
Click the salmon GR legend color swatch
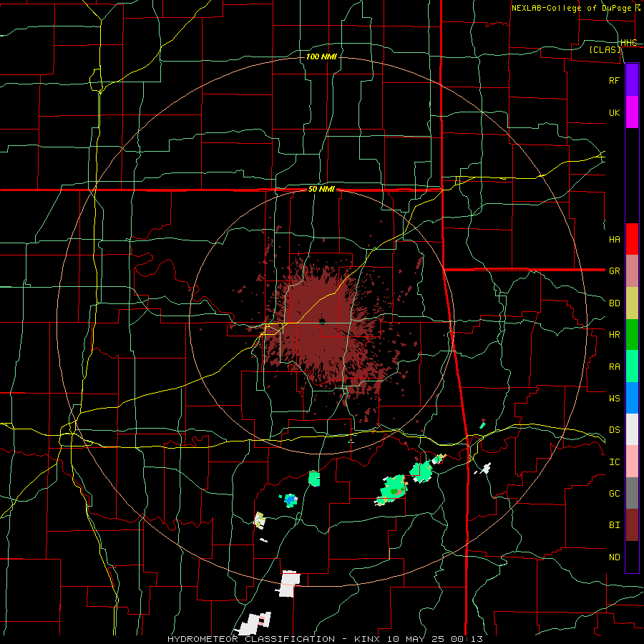pyautogui.click(x=632, y=271)
